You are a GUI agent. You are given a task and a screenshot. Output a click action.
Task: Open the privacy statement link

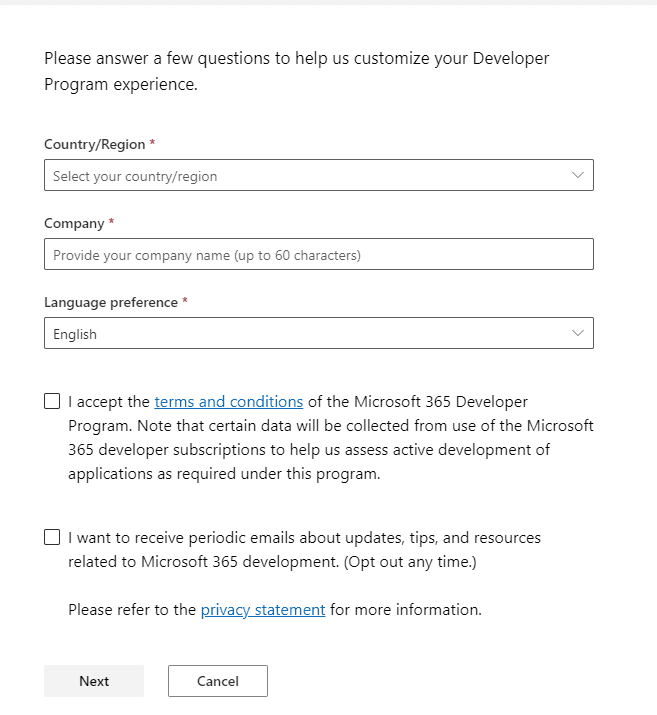tap(263, 610)
